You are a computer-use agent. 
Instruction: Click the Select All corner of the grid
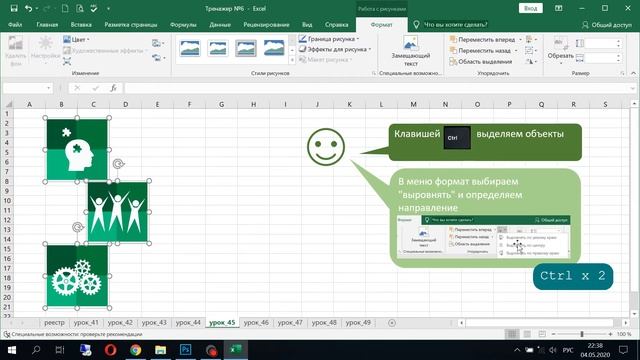tap(8, 104)
